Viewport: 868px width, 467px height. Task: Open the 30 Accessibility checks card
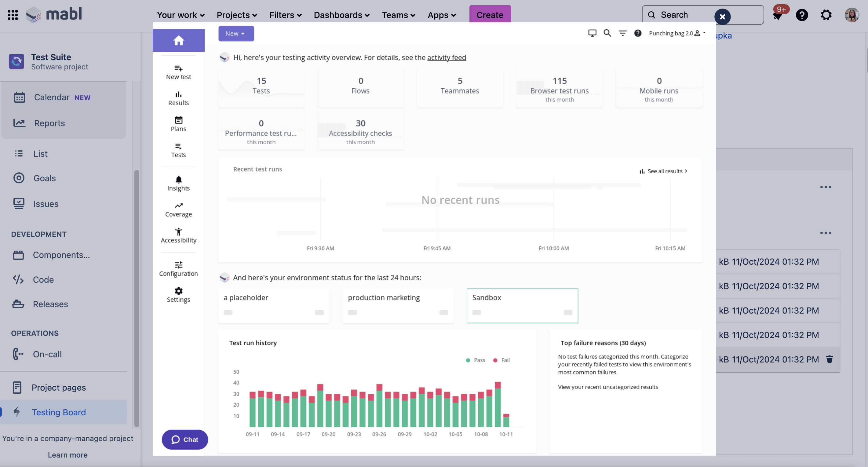pyautogui.click(x=360, y=131)
